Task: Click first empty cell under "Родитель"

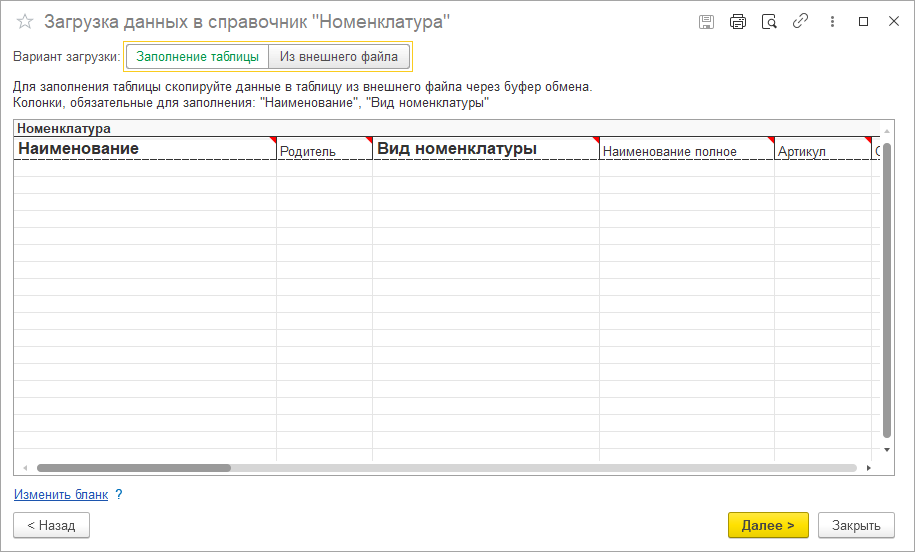Action: (x=324, y=168)
